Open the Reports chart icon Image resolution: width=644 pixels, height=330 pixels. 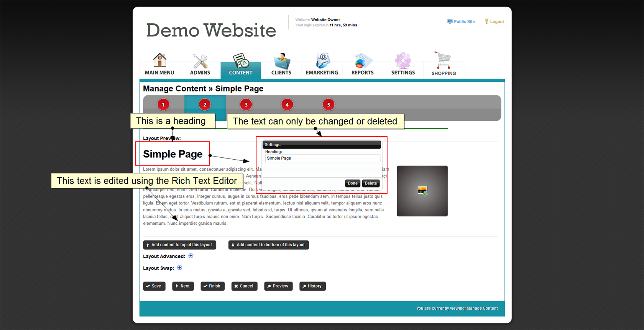[x=362, y=61]
